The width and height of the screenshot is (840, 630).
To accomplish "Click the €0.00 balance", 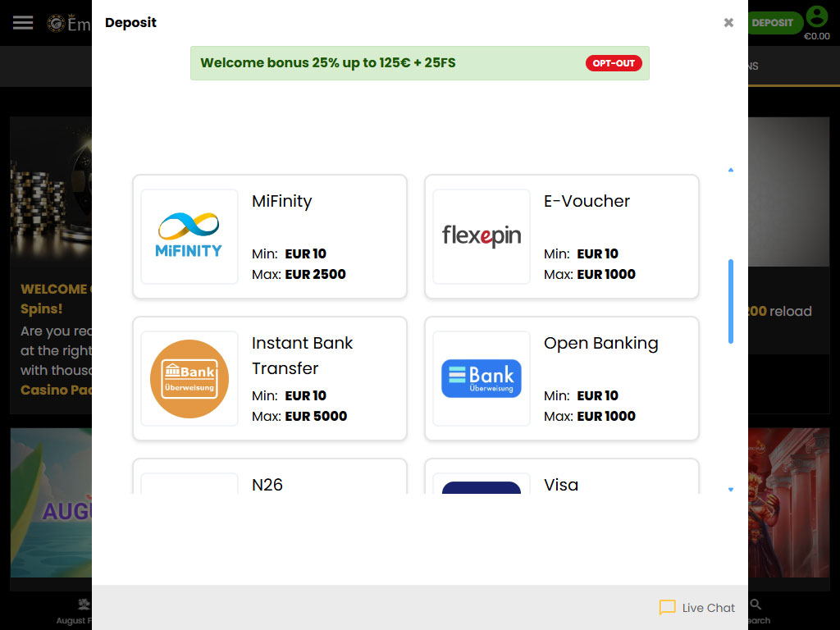I will 816,36.
